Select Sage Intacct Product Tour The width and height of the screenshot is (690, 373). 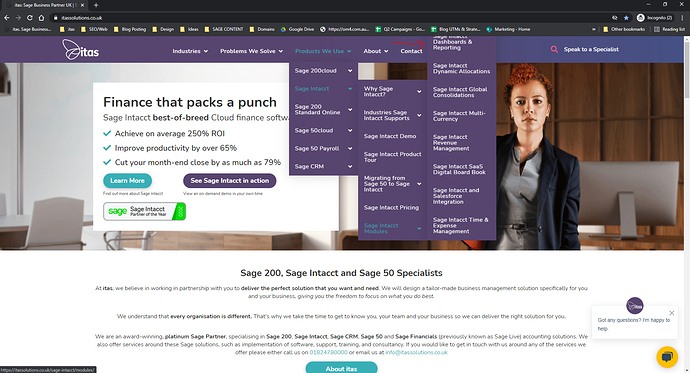[x=393, y=157]
